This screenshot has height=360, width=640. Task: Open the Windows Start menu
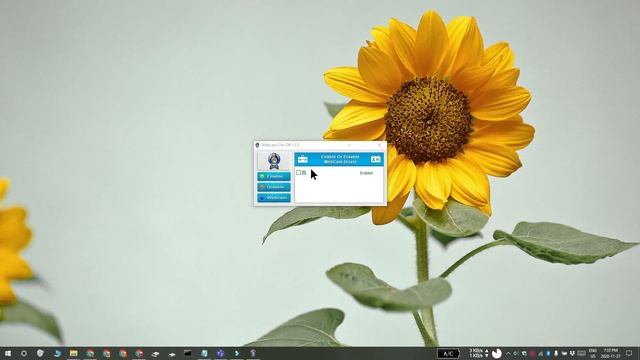click(7, 353)
